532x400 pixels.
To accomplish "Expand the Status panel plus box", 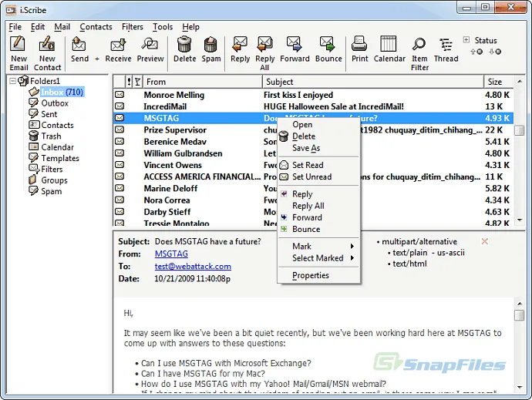I will click(466, 40).
